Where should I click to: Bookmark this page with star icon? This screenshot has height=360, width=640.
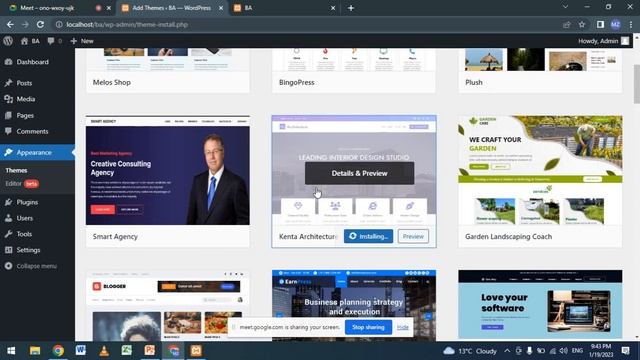582,24
